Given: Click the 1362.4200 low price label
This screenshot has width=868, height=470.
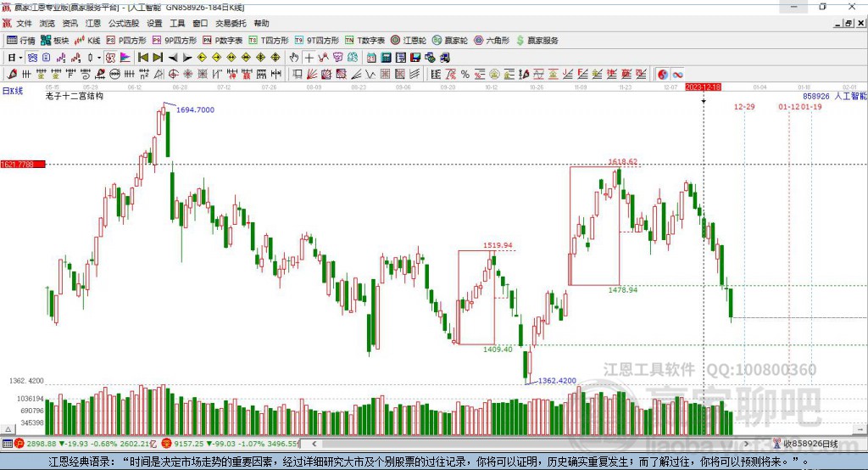Looking at the screenshot, I should (x=557, y=380).
